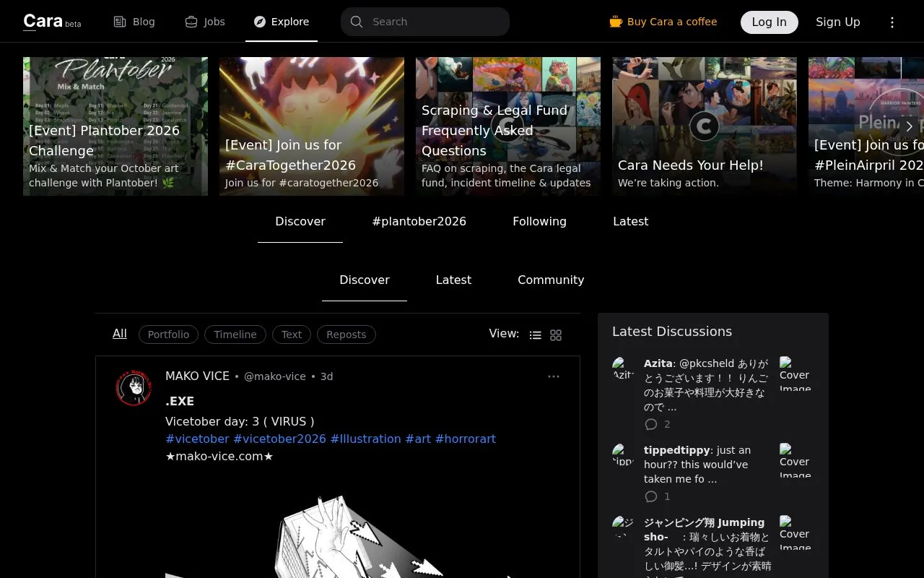Click the coffee cup icon
This screenshot has width=924, height=578.
[x=616, y=22]
